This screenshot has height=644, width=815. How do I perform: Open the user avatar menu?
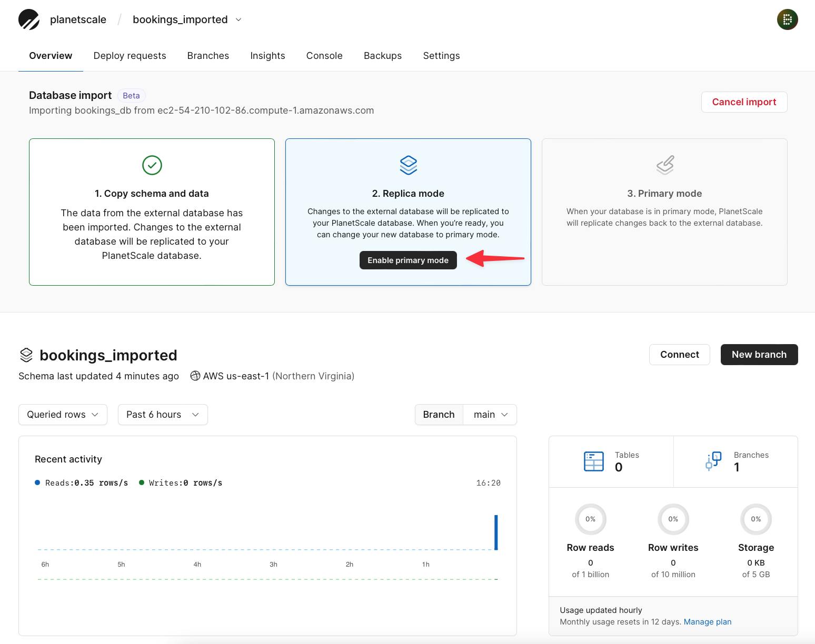coord(787,19)
